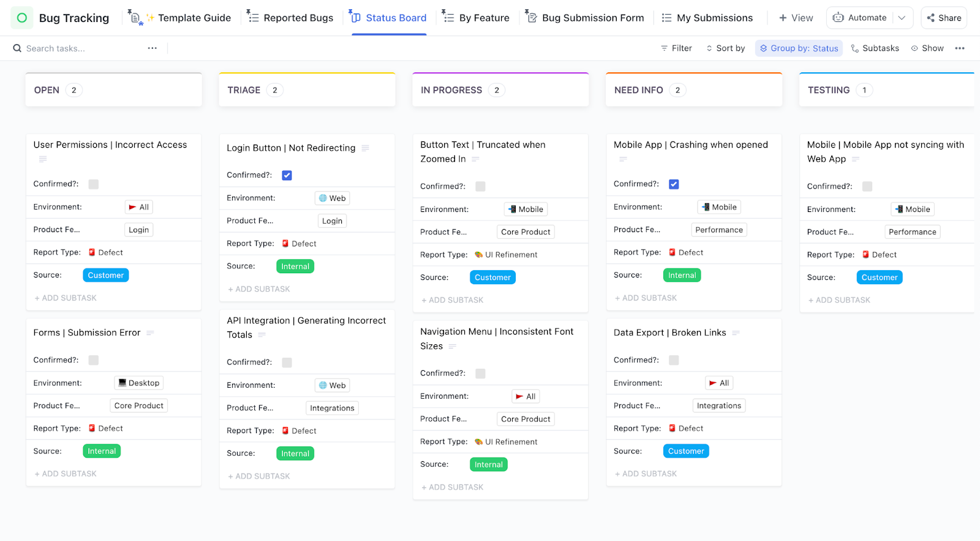Screen dimensions: 980x541
Task: Click the description icon on Button Text Truncated card
Action: coord(475,159)
